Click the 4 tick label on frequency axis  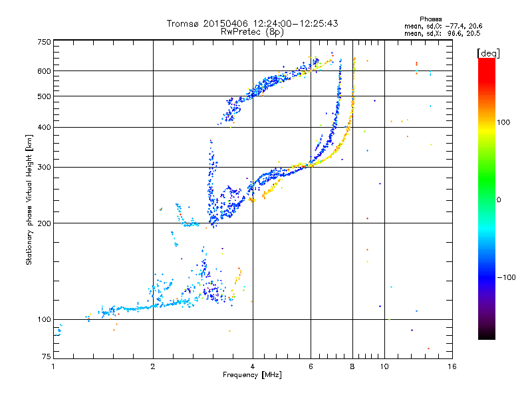pos(253,366)
